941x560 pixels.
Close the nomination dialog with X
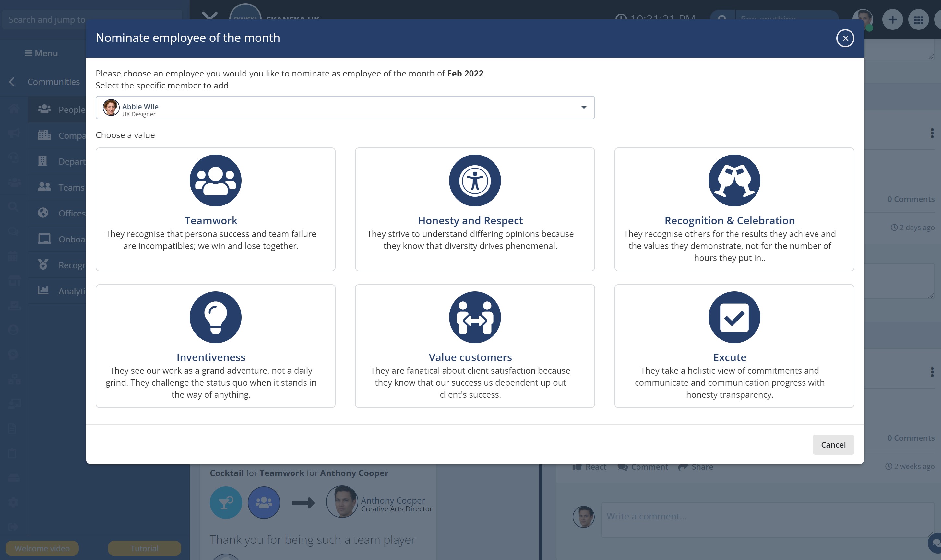(x=845, y=38)
